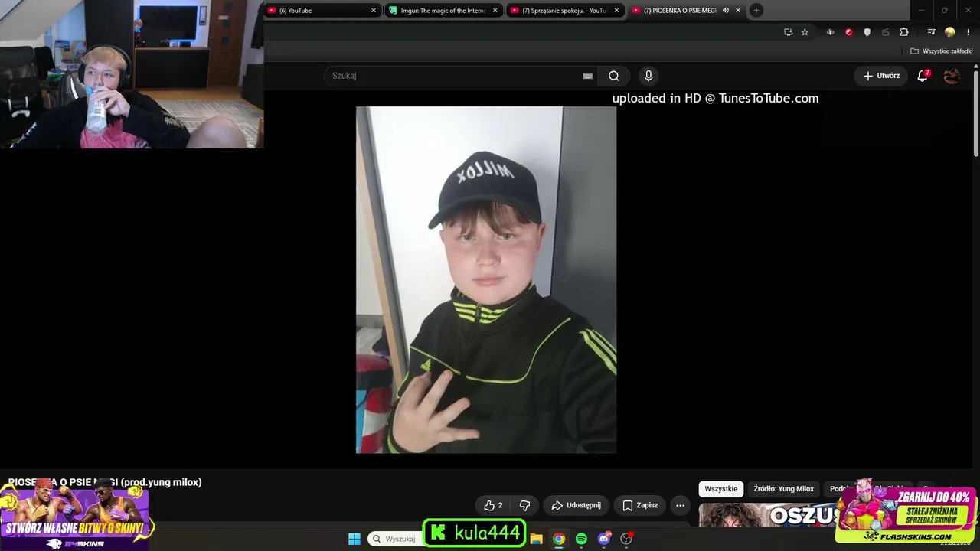980x551 pixels.
Task: Close the '(6) YouTube' tab
Action: point(374,11)
